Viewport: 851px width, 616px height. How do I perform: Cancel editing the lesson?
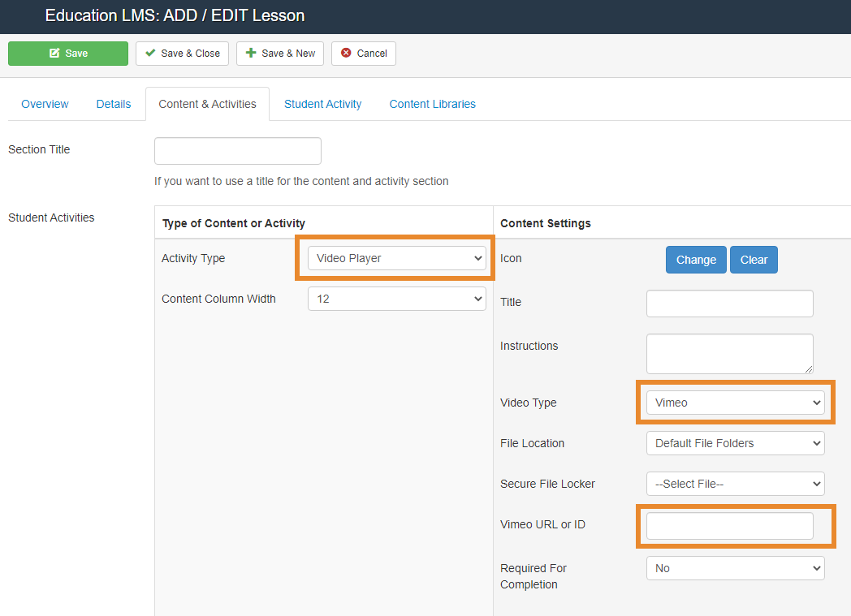click(x=363, y=54)
